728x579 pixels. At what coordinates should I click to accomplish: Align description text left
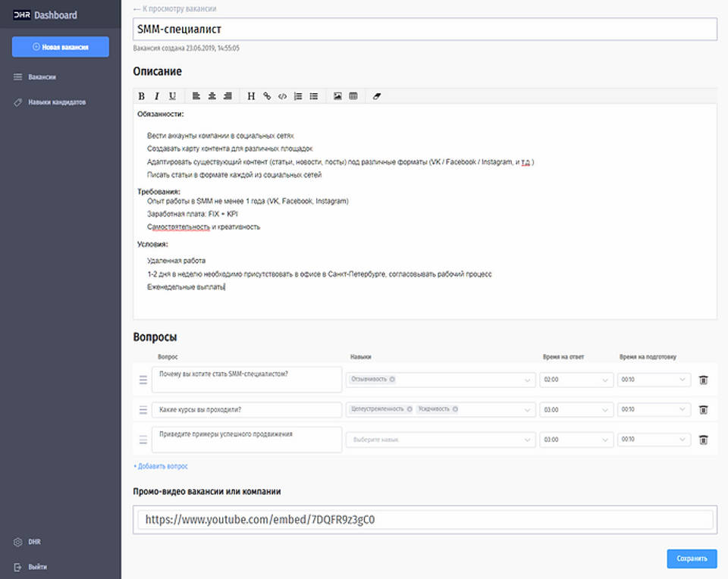tap(196, 96)
